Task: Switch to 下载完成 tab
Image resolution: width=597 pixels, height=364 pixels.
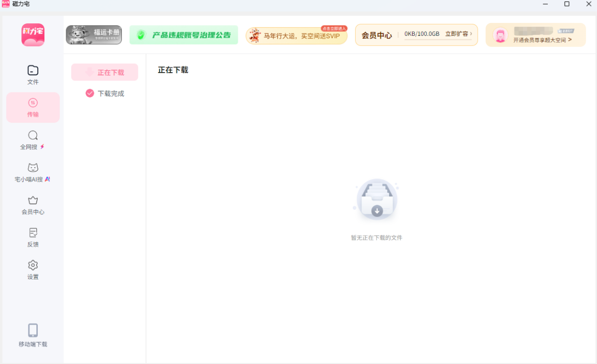Action: click(104, 93)
